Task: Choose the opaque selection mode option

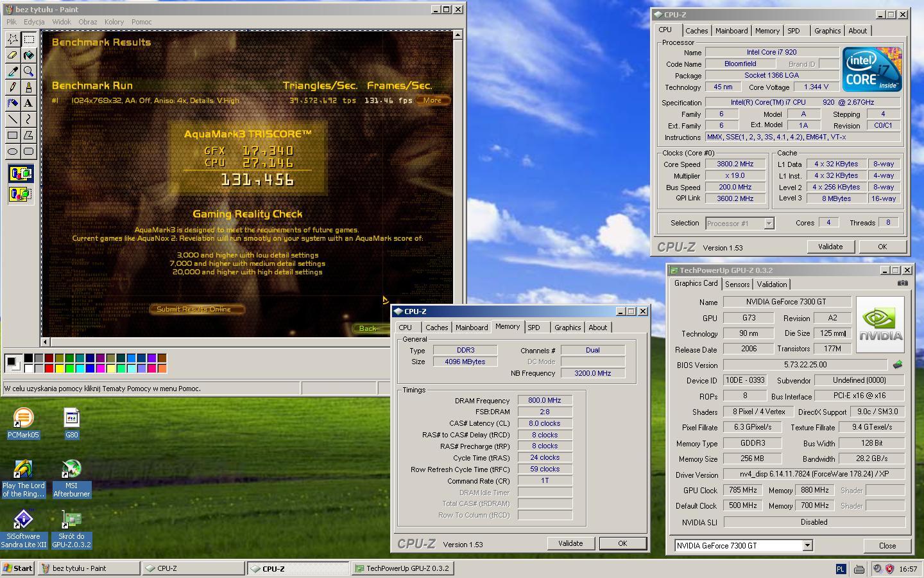Action: [x=21, y=173]
